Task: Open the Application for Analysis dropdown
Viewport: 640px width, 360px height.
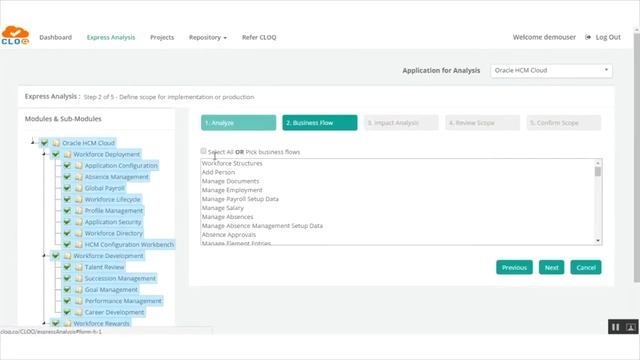Action: click(x=551, y=71)
